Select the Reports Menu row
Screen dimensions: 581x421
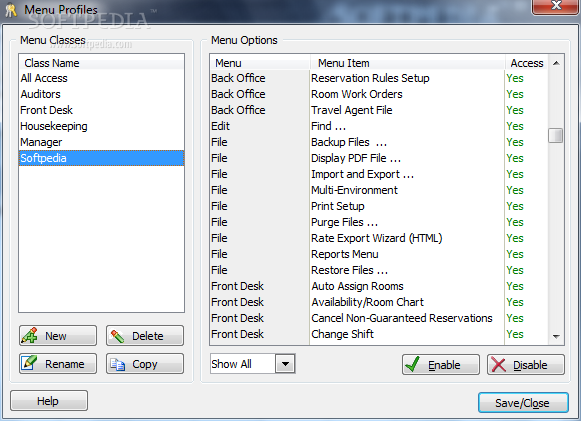379,254
